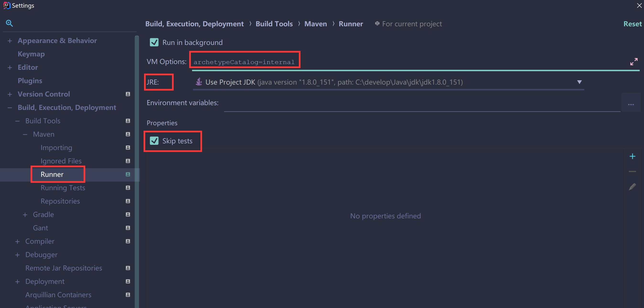The image size is (644, 308).
Task: Click Build Tools breadcrumb
Action: 274,24
